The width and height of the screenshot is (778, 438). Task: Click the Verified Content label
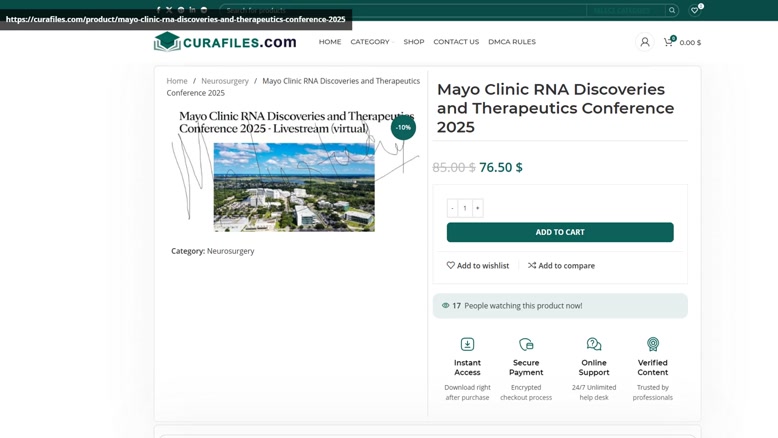click(653, 368)
